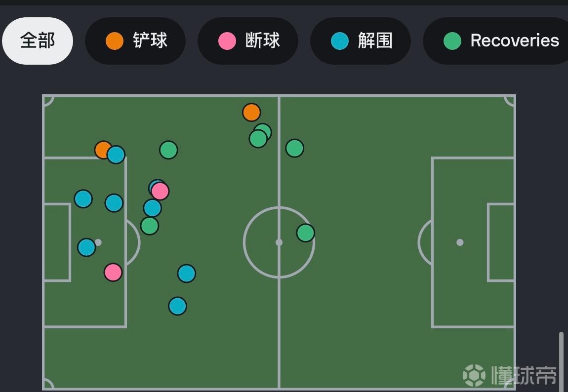
Task: Click the orange tackle marker near halfway line
Action: 251,113
